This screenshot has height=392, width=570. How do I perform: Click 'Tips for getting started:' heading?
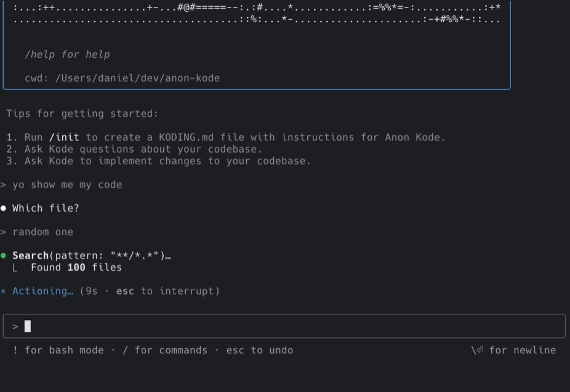82,114
